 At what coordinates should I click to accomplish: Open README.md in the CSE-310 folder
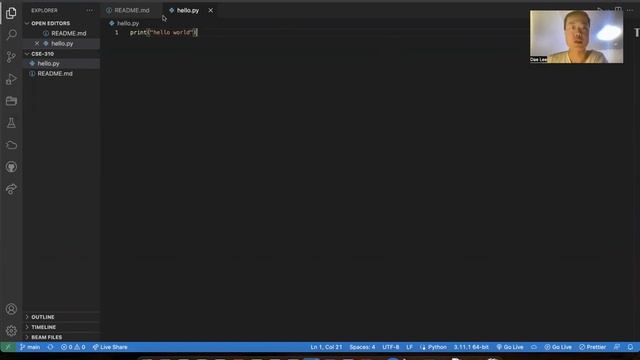(x=61, y=73)
